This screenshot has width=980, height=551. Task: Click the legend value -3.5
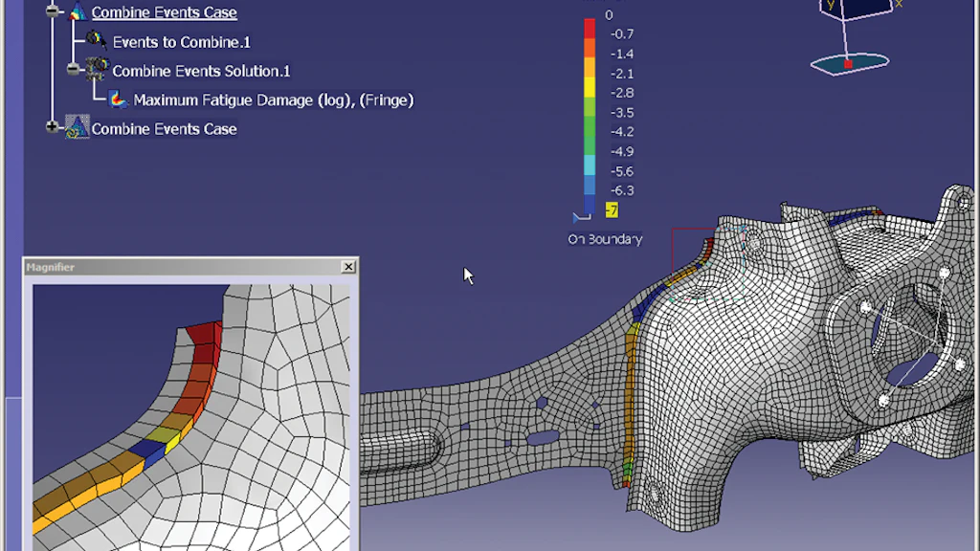click(622, 113)
